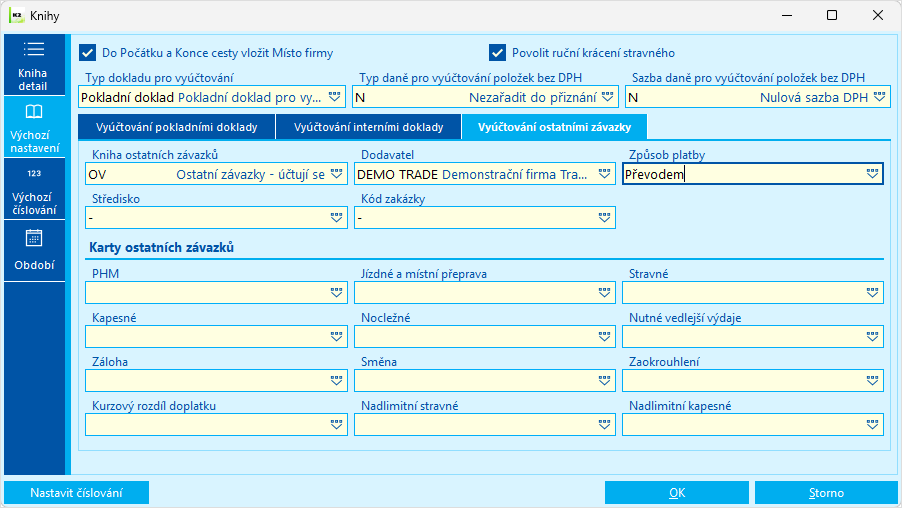Click the K2 app icon in title bar
This screenshot has width=902, height=508.
(16, 16)
